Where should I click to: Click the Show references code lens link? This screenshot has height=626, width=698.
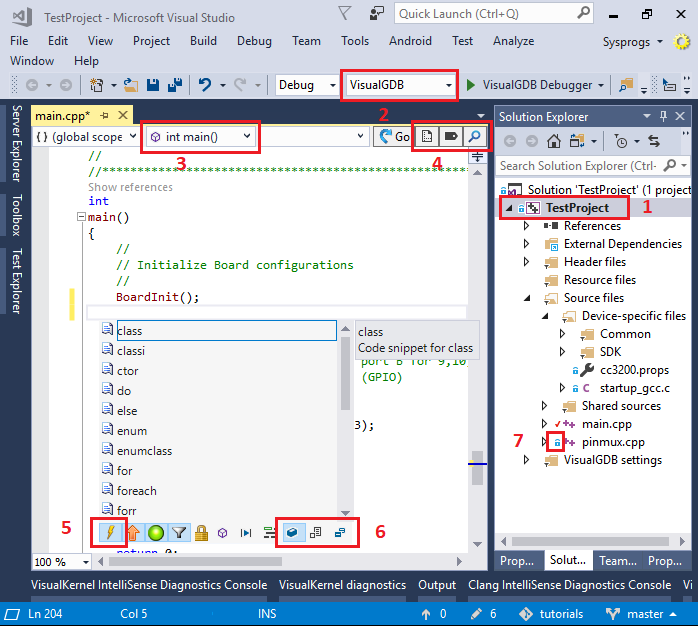click(x=130, y=187)
